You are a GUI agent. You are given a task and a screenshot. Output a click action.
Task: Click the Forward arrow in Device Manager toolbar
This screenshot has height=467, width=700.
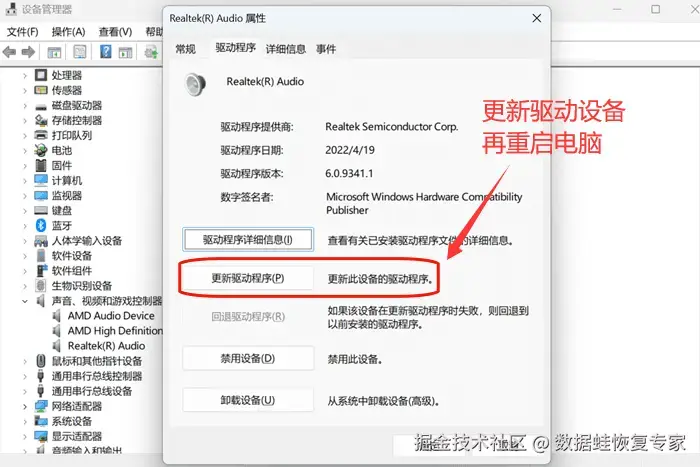(28, 52)
